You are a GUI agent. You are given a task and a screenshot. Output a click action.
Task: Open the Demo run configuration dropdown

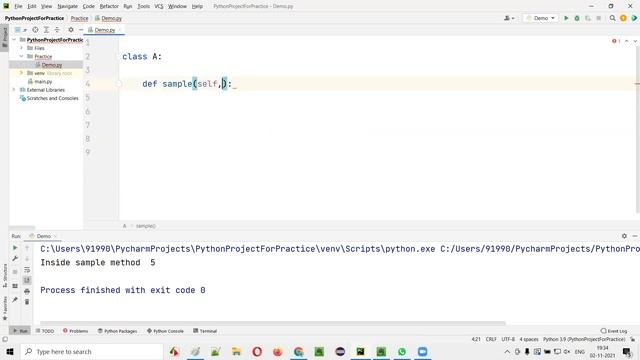point(540,18)
